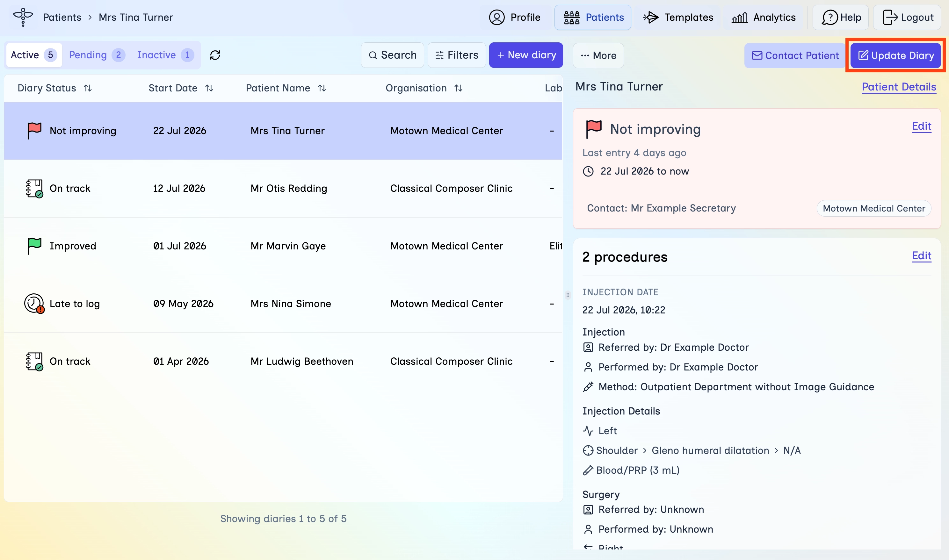Image resolution: width=949 pixels, height=560 pixels.
Task: Click Patients breadcrumb link
Action: [62, 17]
